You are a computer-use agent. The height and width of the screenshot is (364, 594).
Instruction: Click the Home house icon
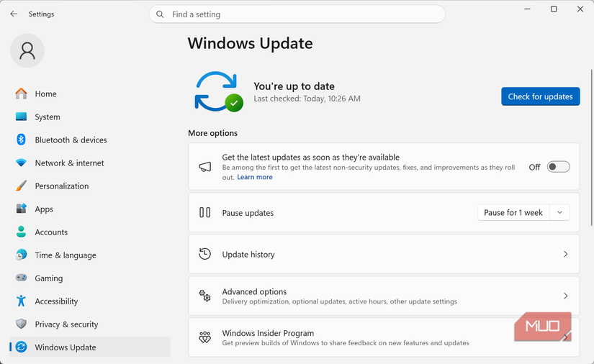click(x=21, y=94)
